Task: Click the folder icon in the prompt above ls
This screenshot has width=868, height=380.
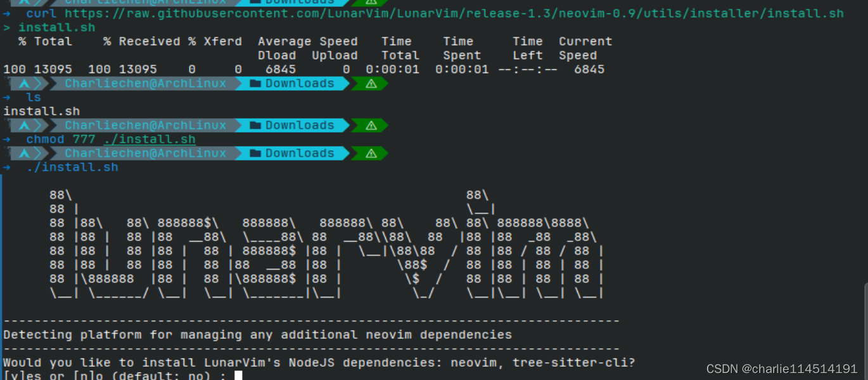Action: [x=255, y=84]
